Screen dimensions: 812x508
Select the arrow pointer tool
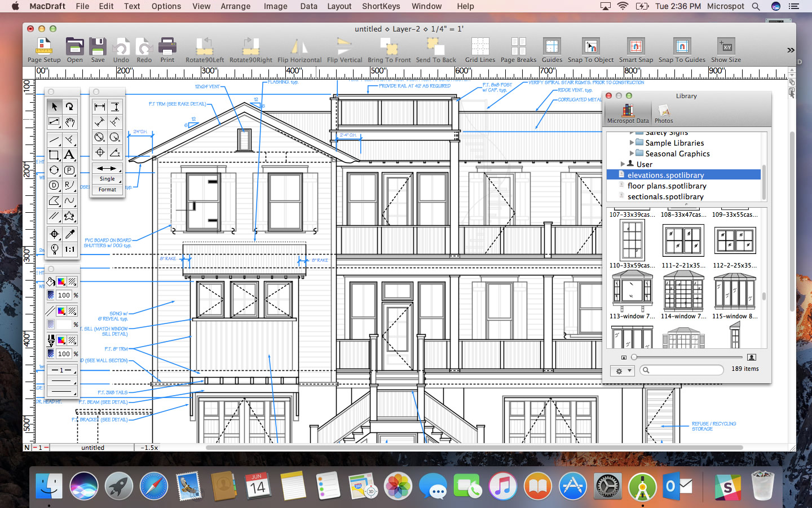[54, 106]
